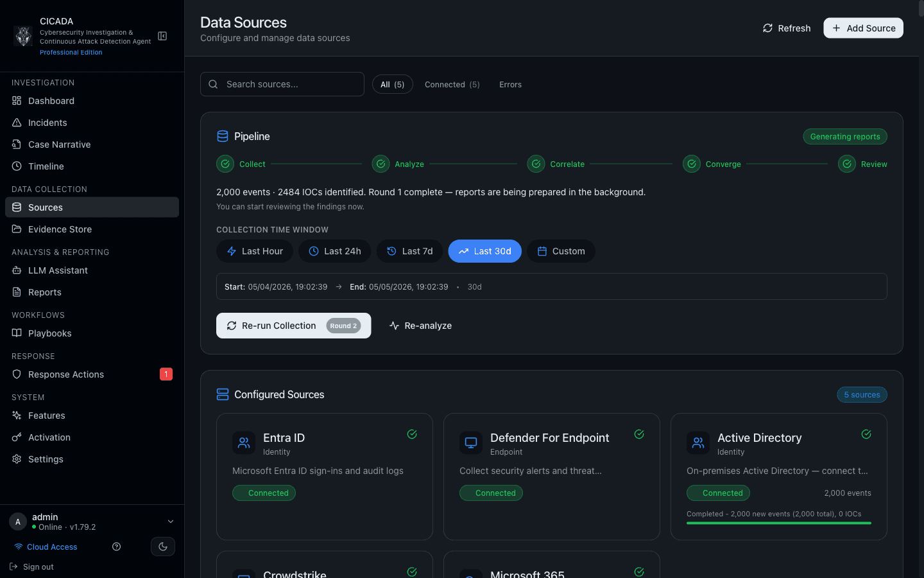924x578 pixels.
Task: Click the Activation key icon
Action: tap(17, 437)
